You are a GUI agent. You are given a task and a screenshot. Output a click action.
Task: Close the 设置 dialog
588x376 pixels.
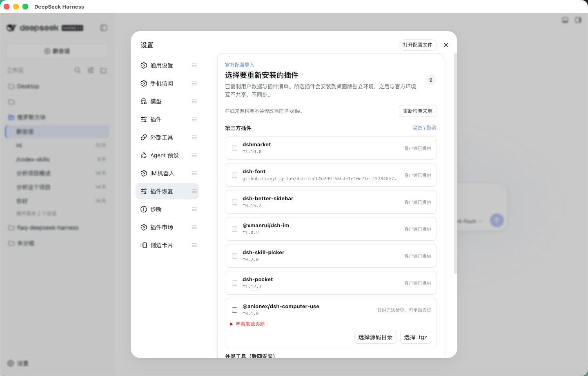click(446, 45)
